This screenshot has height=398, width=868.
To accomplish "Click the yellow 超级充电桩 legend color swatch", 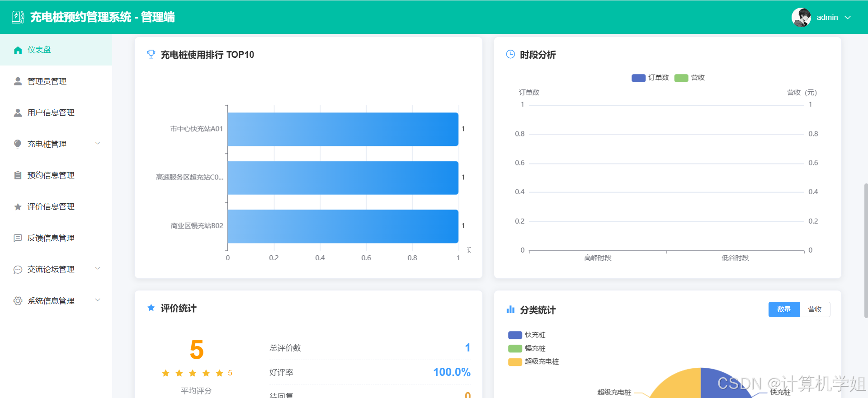I will click(515, 362).
